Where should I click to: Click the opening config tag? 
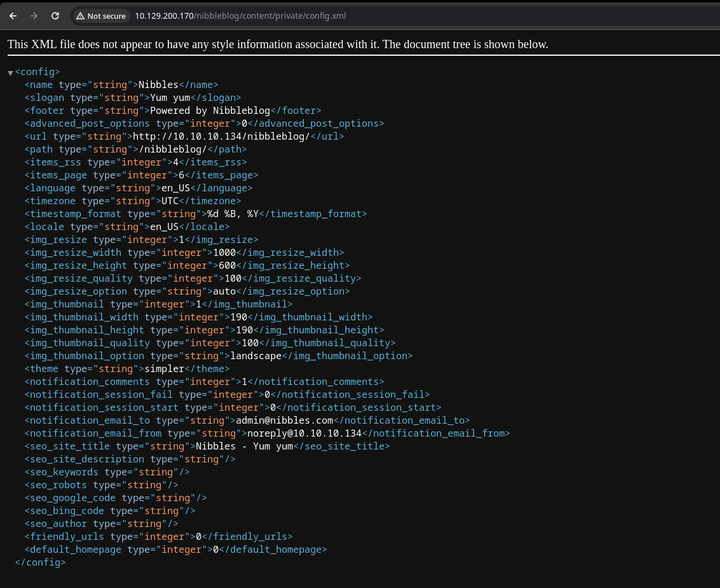coord(38,72)
